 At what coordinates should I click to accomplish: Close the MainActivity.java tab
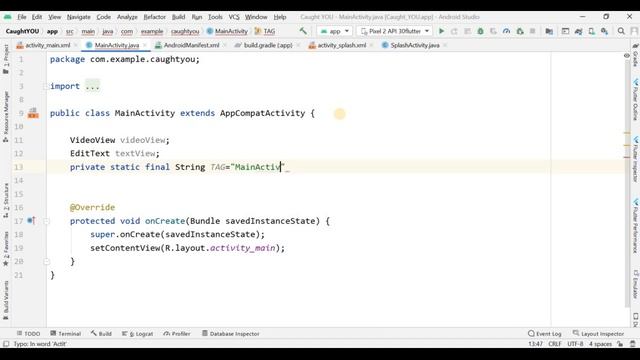(x=144, y=45)
